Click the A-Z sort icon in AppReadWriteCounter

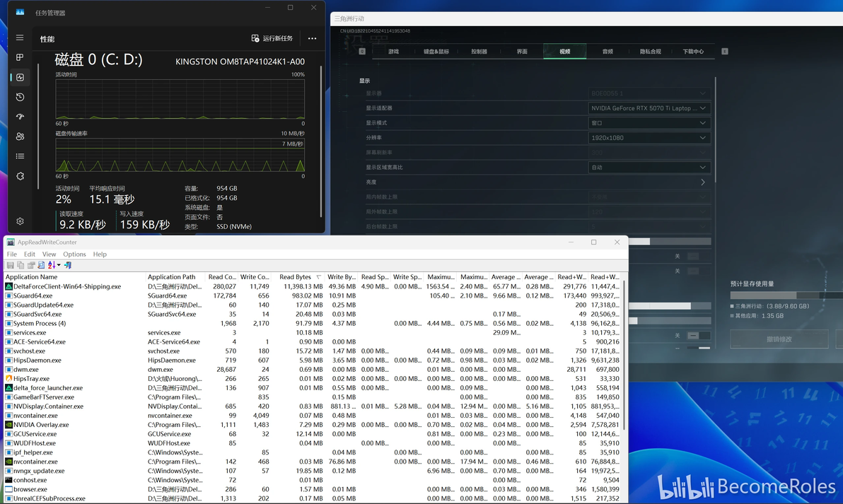click(52, 266)
